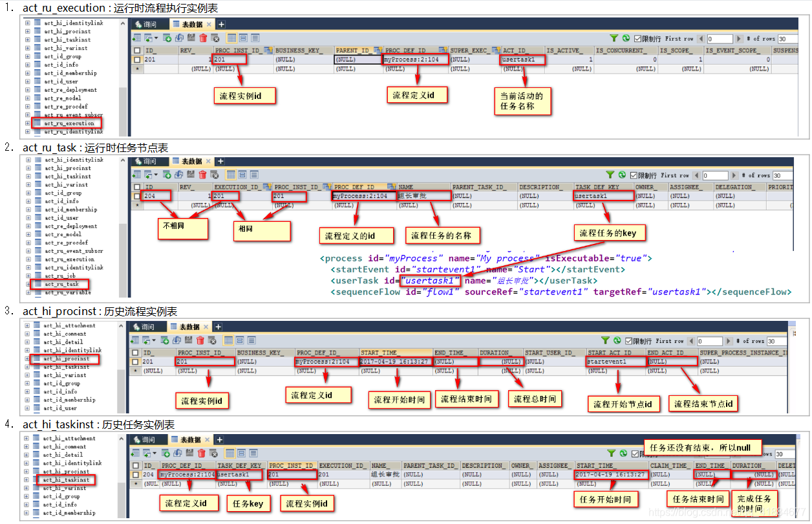Viewport: 812px width, 524px height.
Task: Close 表数据 tab in act_ru_execution panel
Action: pyautogui.click(x=209, y=25)
